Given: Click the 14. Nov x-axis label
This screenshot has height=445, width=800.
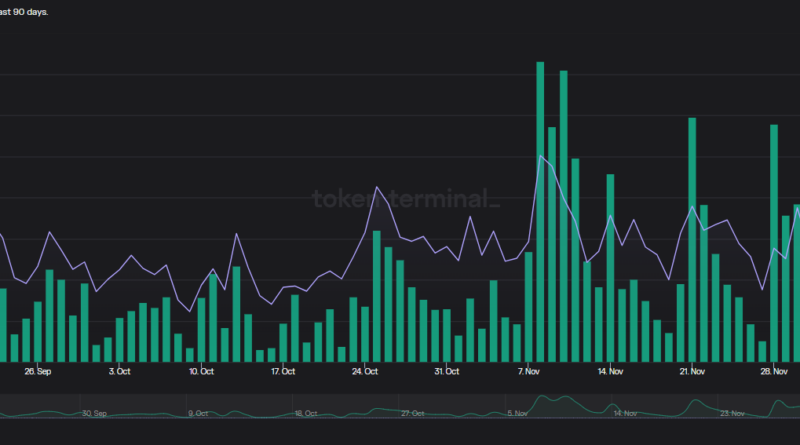Looking at the screenshot, I should (x=610, y=371).
